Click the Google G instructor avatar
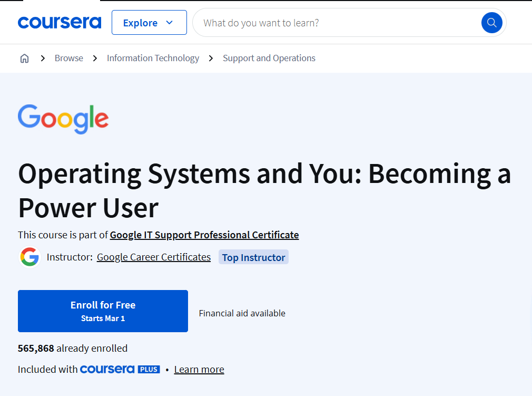 tap(29, 257)
